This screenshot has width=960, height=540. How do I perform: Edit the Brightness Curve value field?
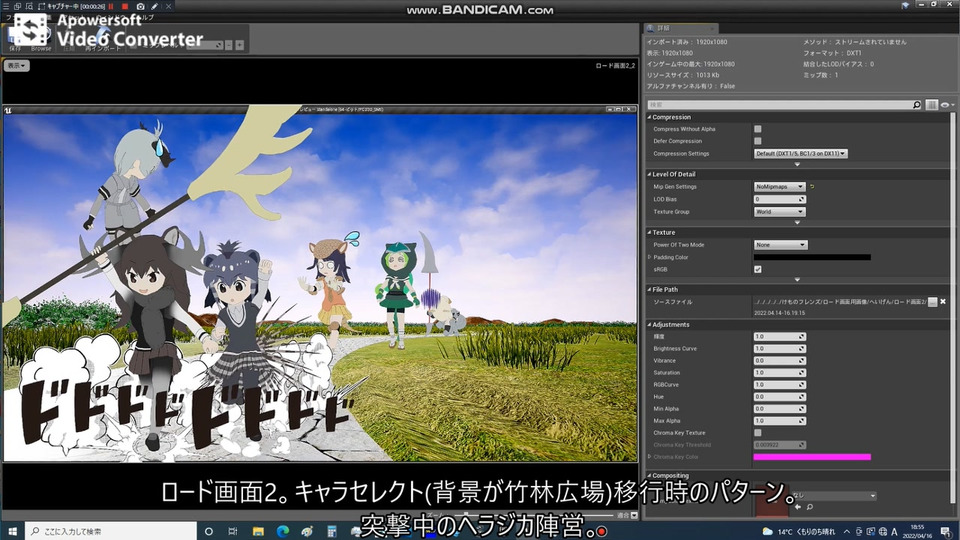(x=779, y=348)
